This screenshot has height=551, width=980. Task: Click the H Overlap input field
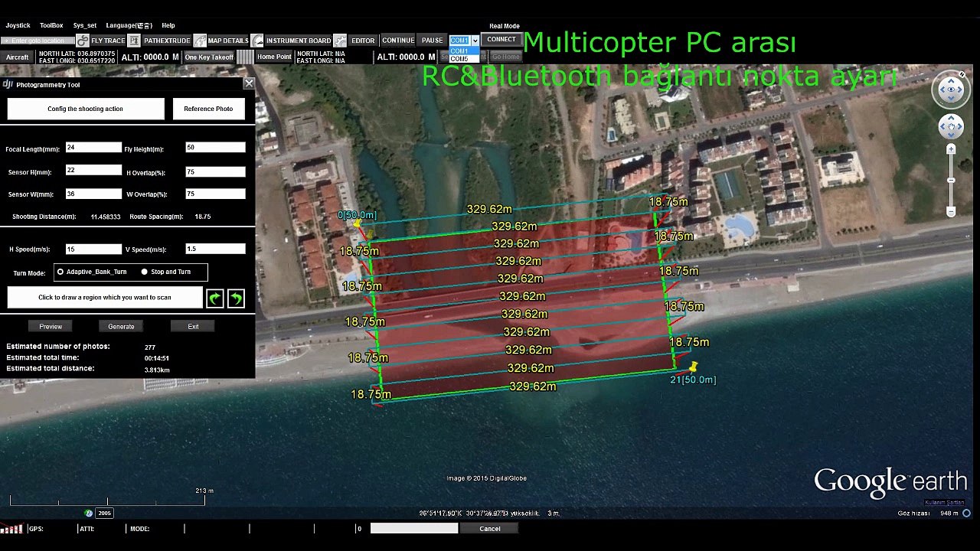point(215,171)
